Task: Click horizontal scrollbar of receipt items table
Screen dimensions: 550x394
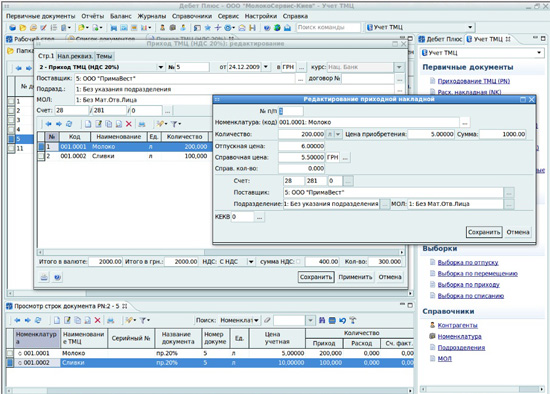Action: coord(221,252)
